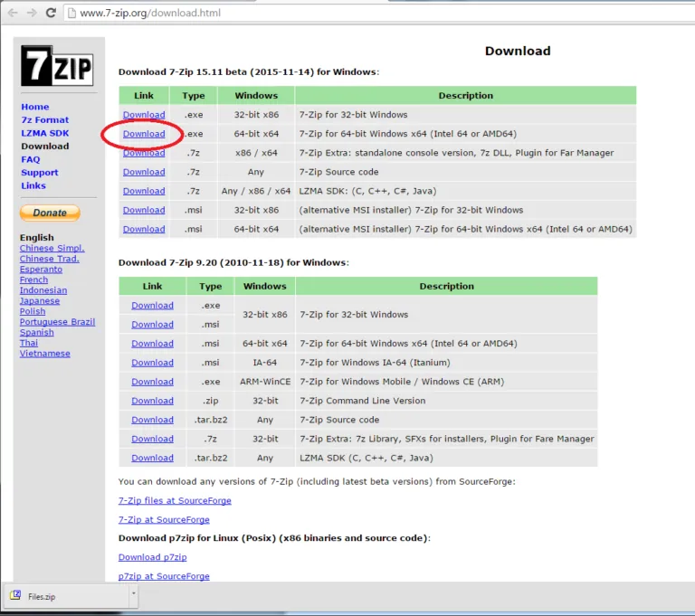Switch language to Chinese Simpl.
The width and height of the screenshot is (695, 616).
coord(52,248)
